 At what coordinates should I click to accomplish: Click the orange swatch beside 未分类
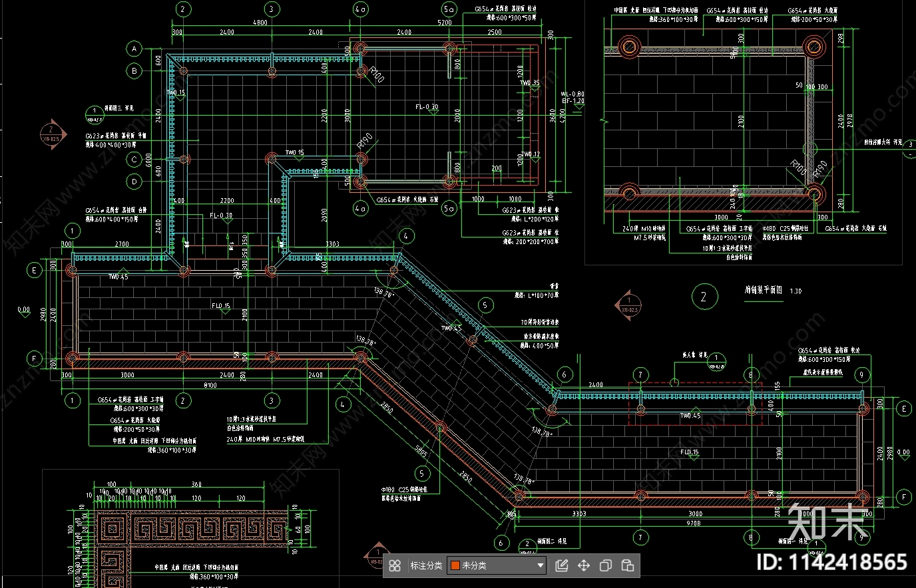[455, 565]
